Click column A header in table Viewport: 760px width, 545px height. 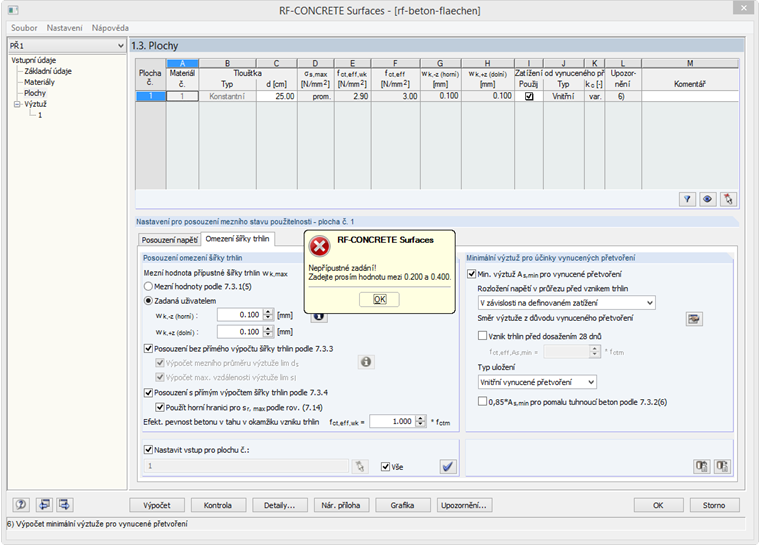pyautogui.click(x=182, y=63)
